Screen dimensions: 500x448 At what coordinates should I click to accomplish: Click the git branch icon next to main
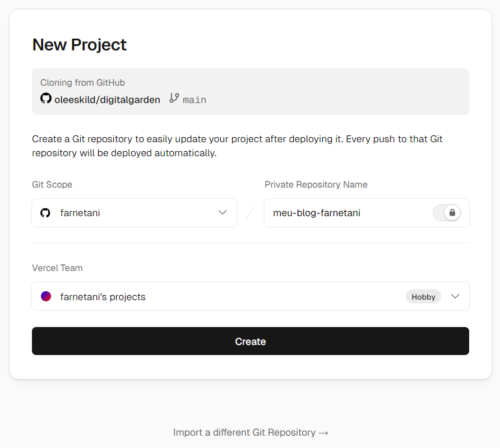click(x=174, y=99)
